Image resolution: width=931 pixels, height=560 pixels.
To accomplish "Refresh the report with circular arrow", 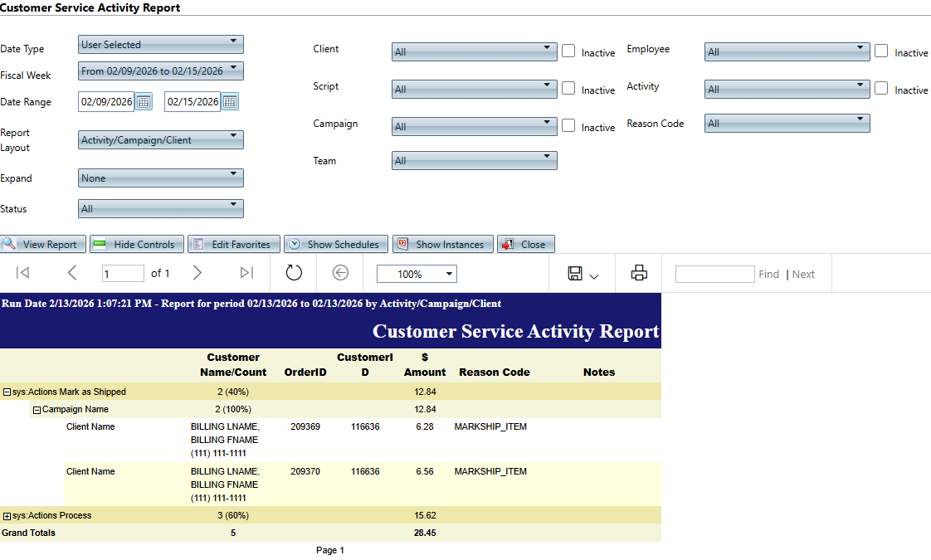I will tap(294, 273).
